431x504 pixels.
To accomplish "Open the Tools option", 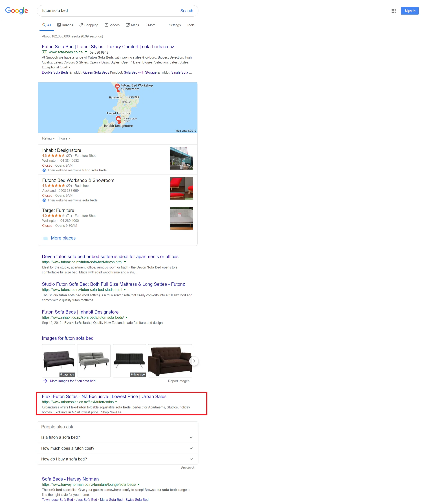I will (x=190, y=25).
